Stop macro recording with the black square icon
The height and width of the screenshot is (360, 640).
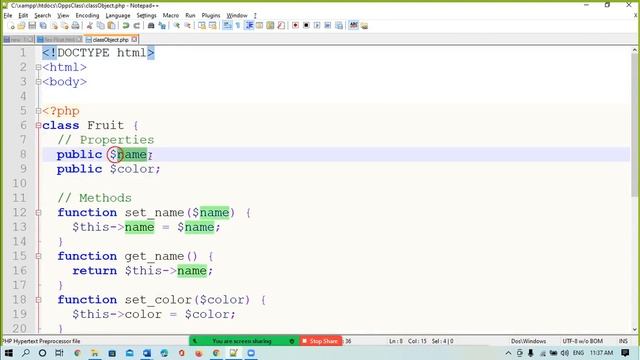tap(306, 26)
